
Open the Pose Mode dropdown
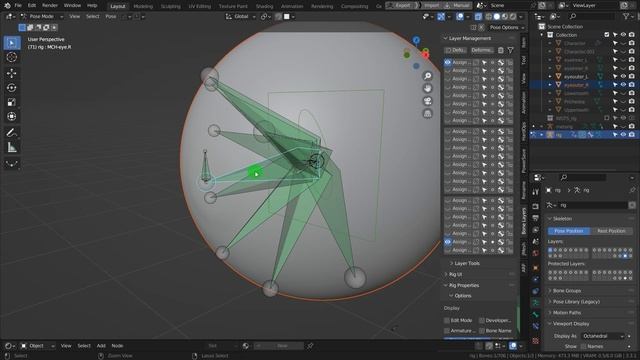[42, 17]
